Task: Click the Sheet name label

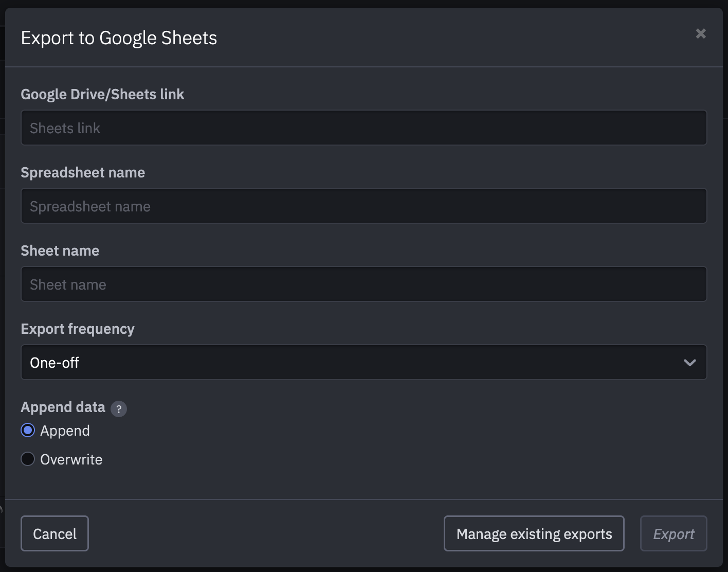Action: (x=60, y=251)
